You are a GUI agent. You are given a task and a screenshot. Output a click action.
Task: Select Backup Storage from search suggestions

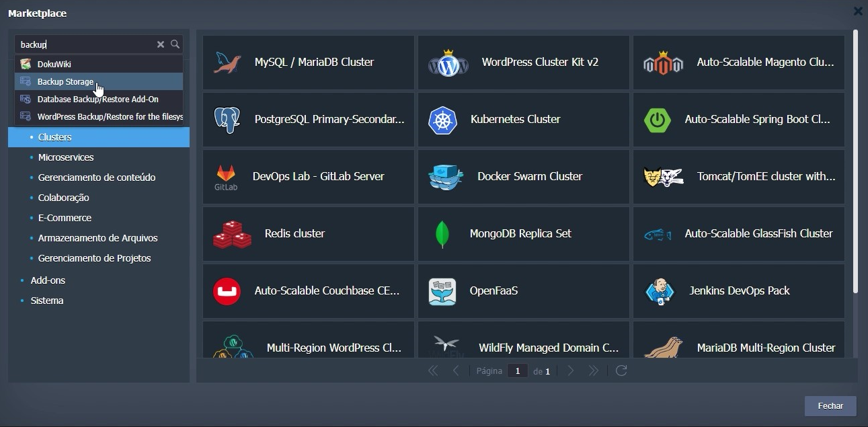[x=65, y=82]
